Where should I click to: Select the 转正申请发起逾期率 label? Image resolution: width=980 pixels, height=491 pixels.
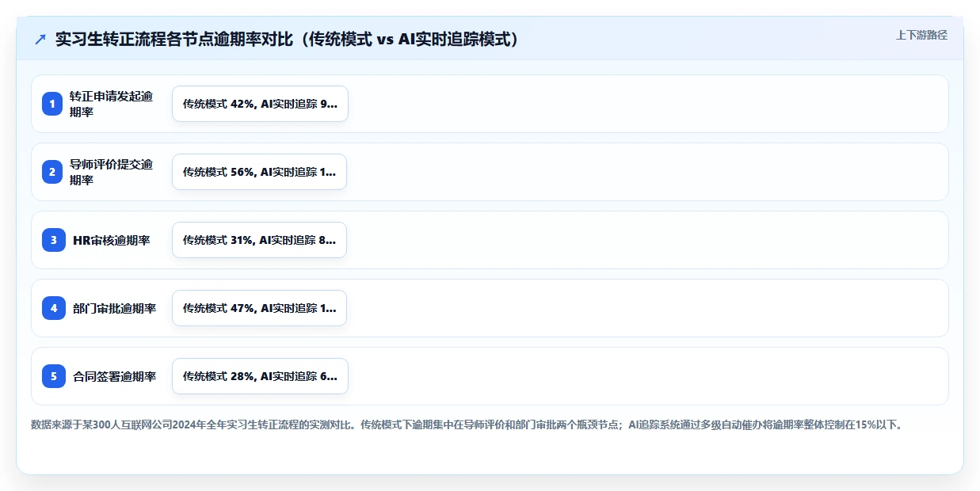click(x=112, y=104)
